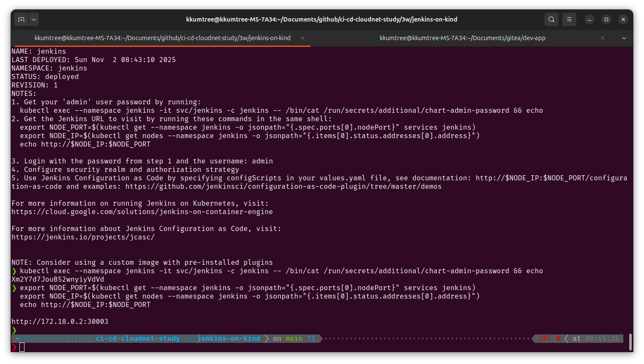Open a new terminal tab

[x=22, y=19]
